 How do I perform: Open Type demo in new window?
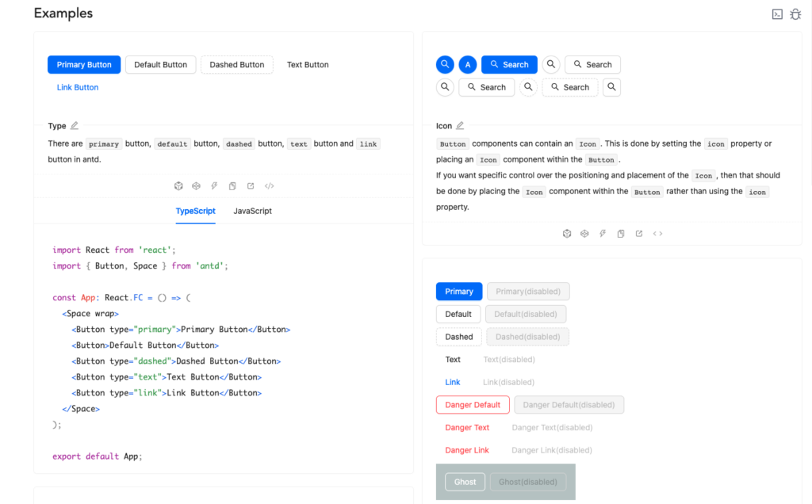251,186
